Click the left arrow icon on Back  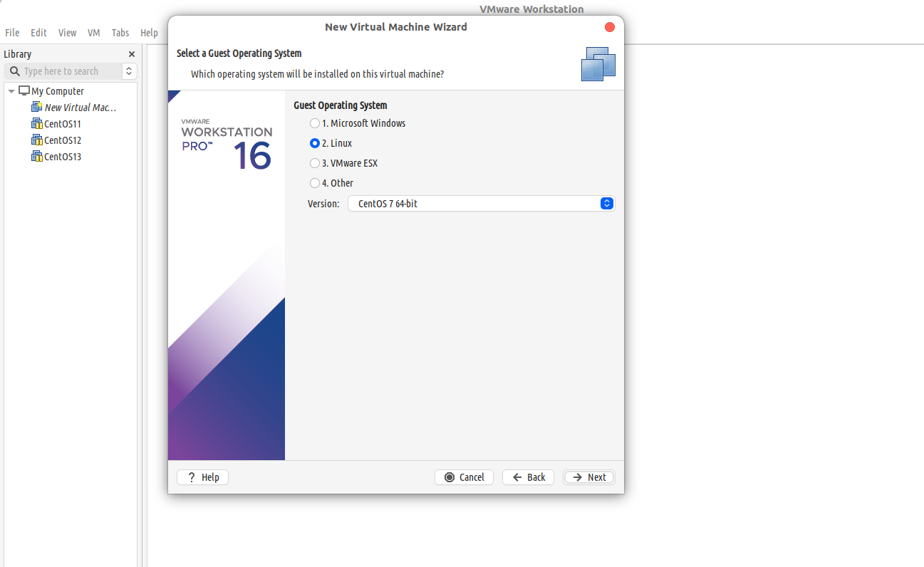pos(518,477)
